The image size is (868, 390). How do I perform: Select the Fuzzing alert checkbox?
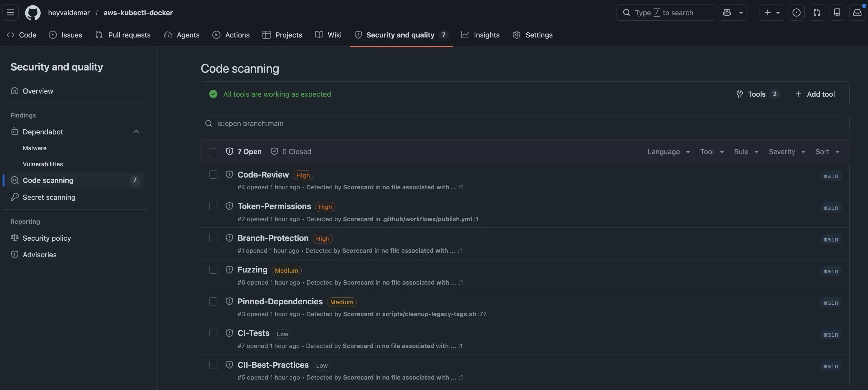click(x=213, y=269)
